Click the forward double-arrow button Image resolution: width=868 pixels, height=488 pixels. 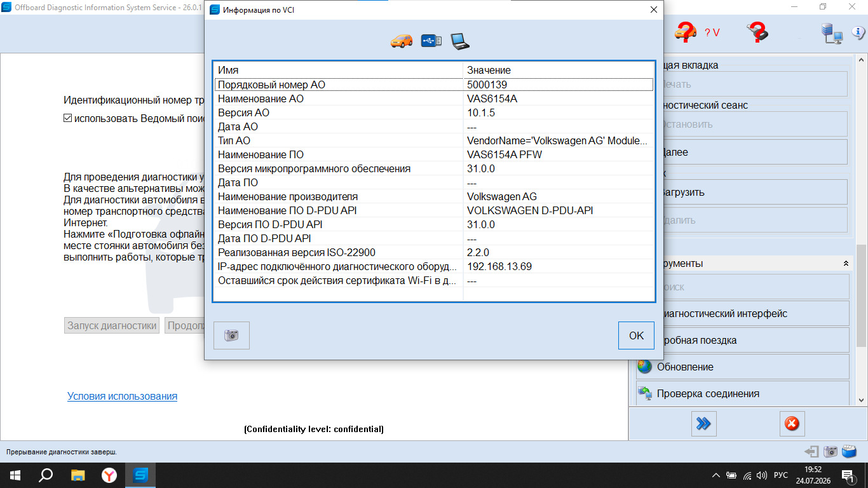pyautogui.click(x=703, y=423)
